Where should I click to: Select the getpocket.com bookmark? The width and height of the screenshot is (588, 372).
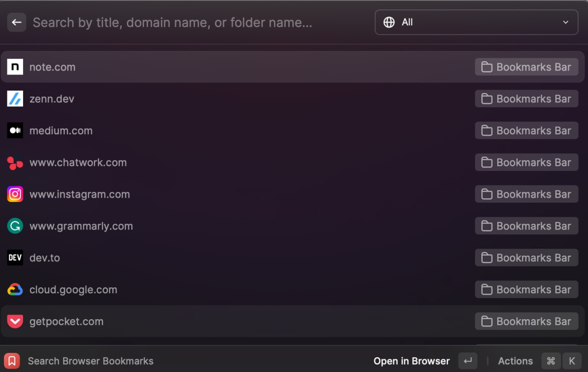(x=293, y=322)
